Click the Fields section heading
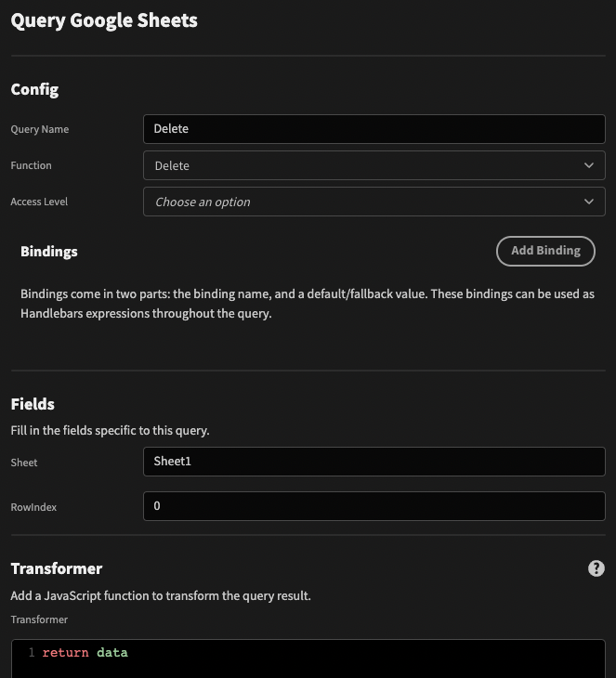Image resolution: width=616 pixels, height=678 pixels. pos(33,404)
